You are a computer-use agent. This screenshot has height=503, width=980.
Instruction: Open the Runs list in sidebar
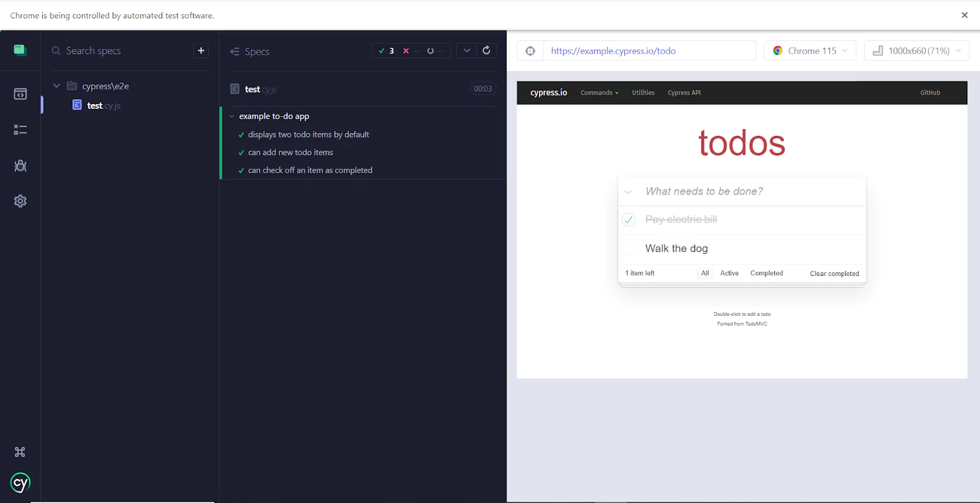[x=20, y=130]
